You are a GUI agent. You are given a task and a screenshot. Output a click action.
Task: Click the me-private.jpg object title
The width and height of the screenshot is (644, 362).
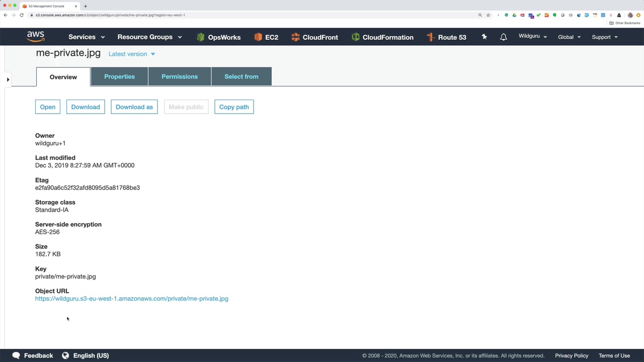coord(68,53)
